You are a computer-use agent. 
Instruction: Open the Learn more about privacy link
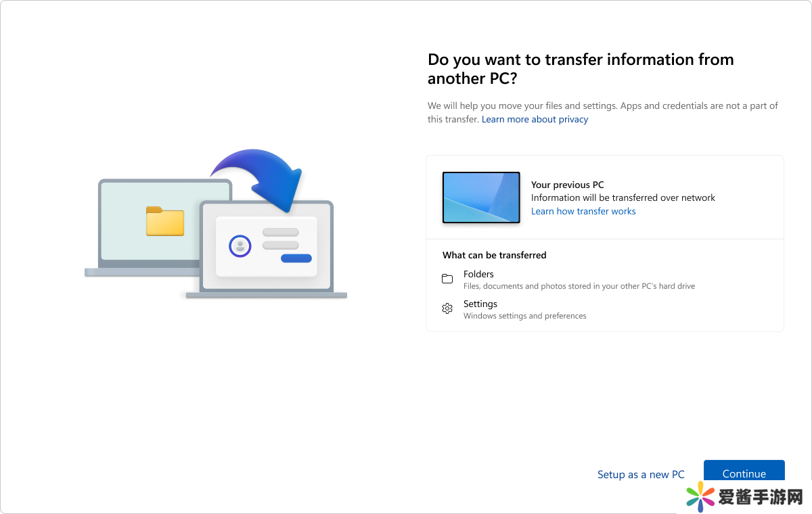click(535, 120)
